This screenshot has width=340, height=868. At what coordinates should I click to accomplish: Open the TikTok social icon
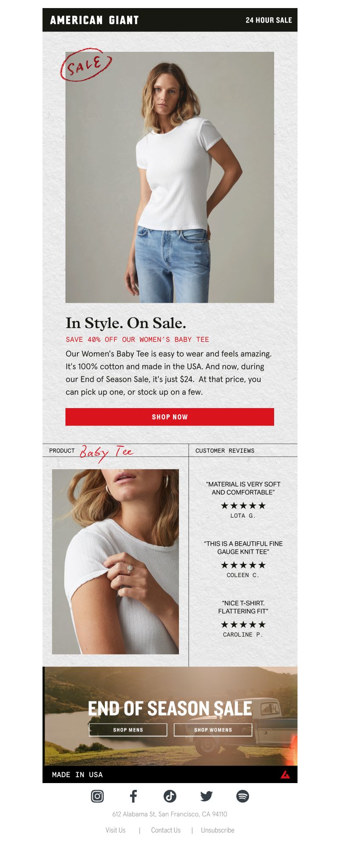(170, 796)
